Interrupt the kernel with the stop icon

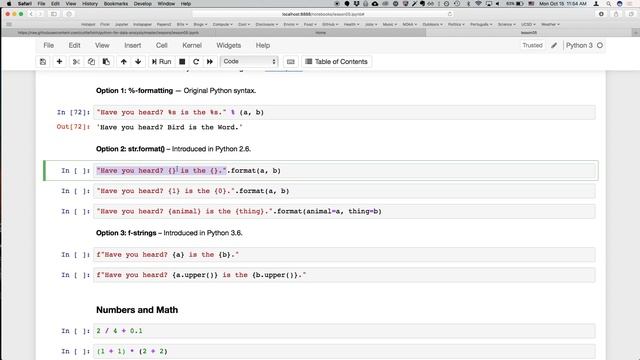point(182,62)
